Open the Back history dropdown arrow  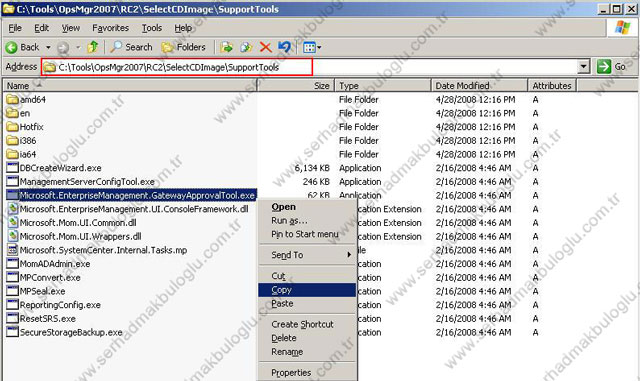[48, 48]
